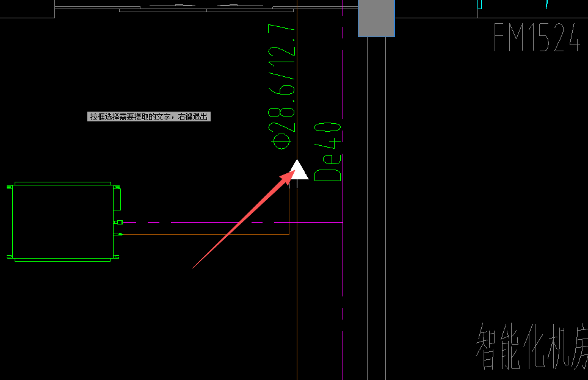
Task: Click the 智能化机房 room label
Action: tap(532, 346)
